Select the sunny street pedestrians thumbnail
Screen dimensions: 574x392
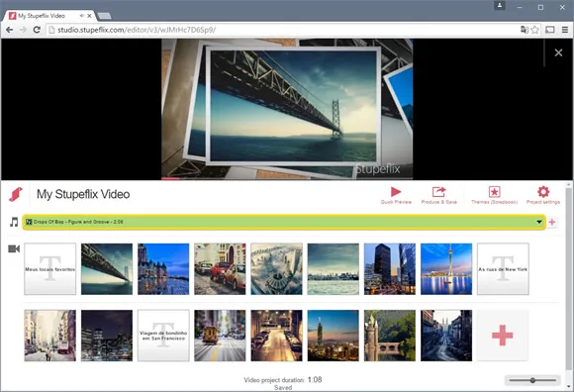50,336
